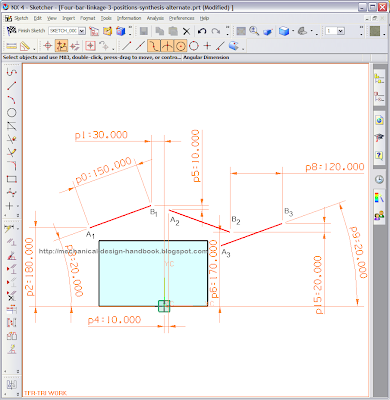Click dimension p4:10.000 text

click(114, 320)
